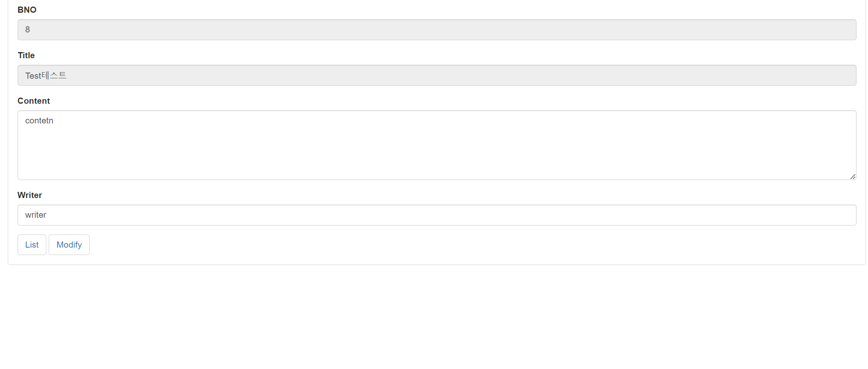Click the word 'Test테스트' in Title
The width and height of the screenshot is (868, 369).
click(x=46, y=75)
